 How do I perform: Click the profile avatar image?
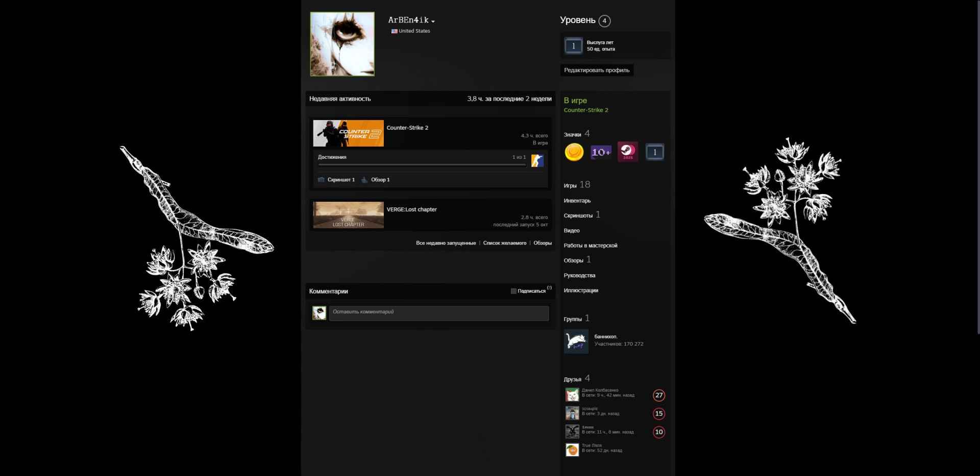[x=342, y=44]
